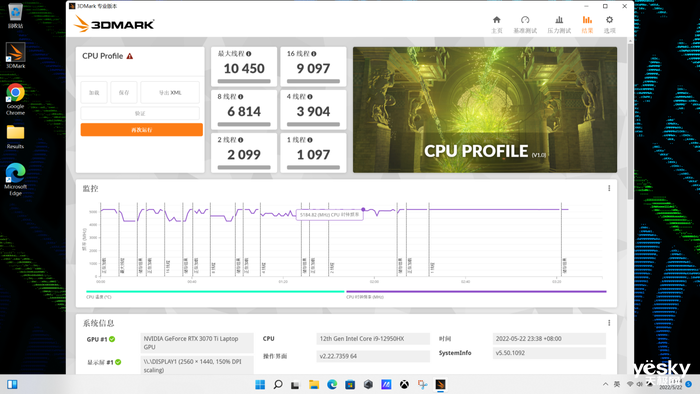Click the CPU PROFILE preview image
Viewport: 700px width, 394px height.
coord(485,110)
